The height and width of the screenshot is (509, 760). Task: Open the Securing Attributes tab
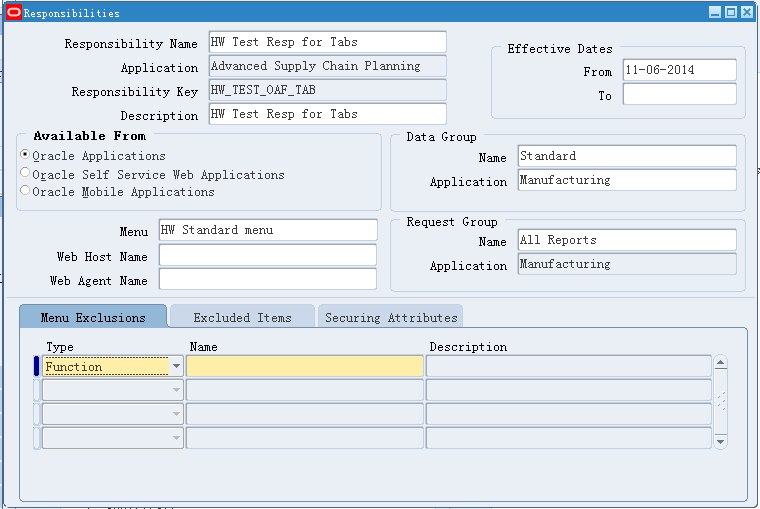391,317
